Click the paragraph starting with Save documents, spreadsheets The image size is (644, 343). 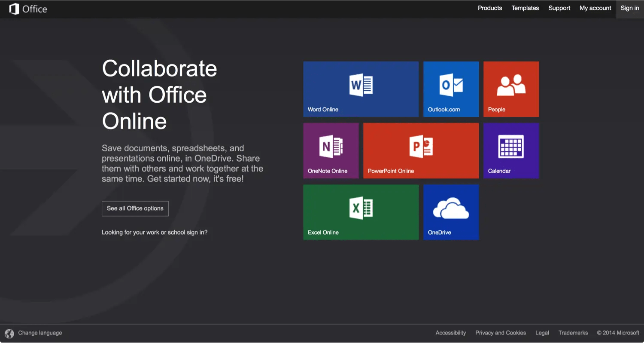pyautogui.click(x=182, y=163)
